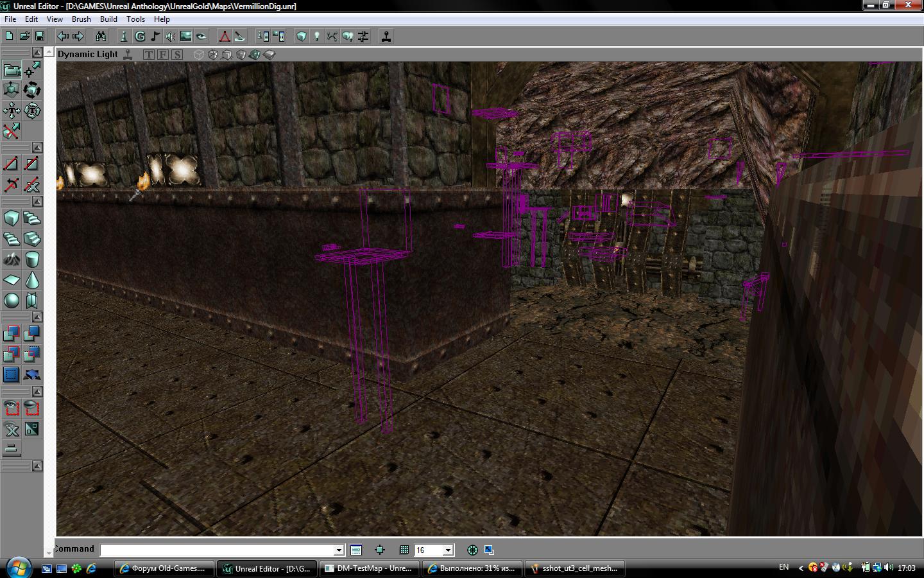Open the View menu
The width and height of the screenshot is (924, 578).
[x=55, y=19]
